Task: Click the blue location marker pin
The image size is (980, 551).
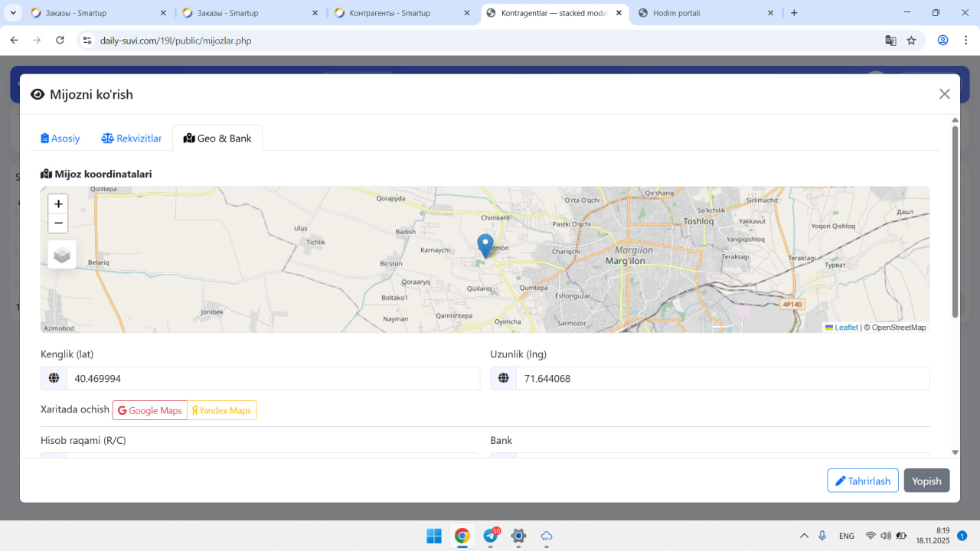Action: (x=485, y=245)
